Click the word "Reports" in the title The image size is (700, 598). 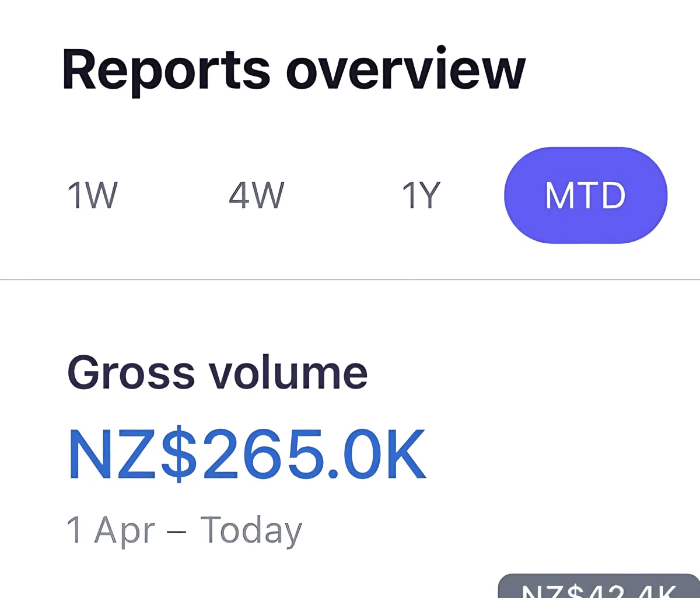click(166, 70)
